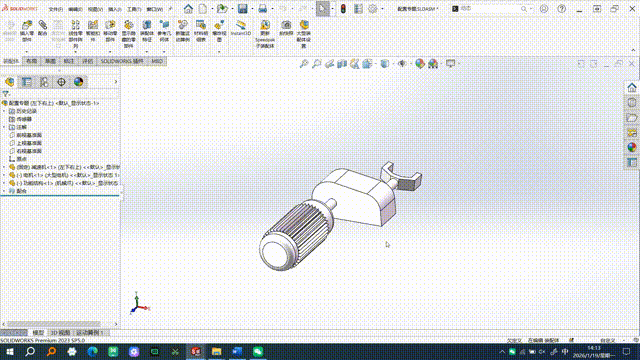The width and height of the screenshot is (640, 360).
Task: Open dropdown arrow under Linear Component Pattern
Action: coord(76,52)
